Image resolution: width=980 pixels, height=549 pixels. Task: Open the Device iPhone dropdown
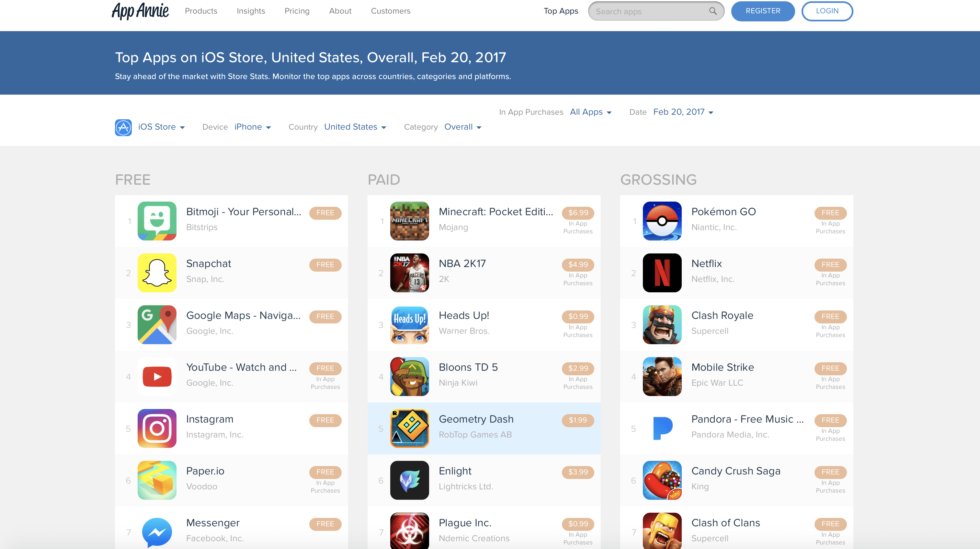(x=253, y=127)
